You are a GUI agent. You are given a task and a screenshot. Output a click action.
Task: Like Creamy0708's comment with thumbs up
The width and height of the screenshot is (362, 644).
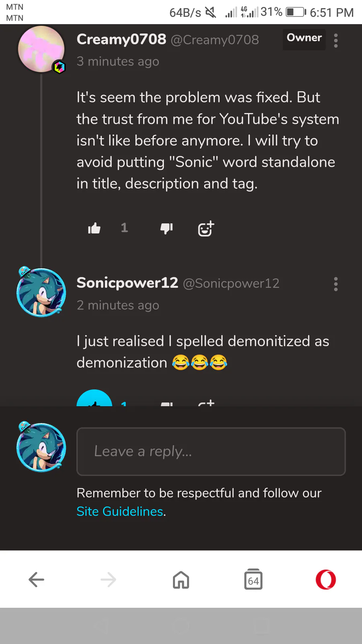tap(94, 229)
